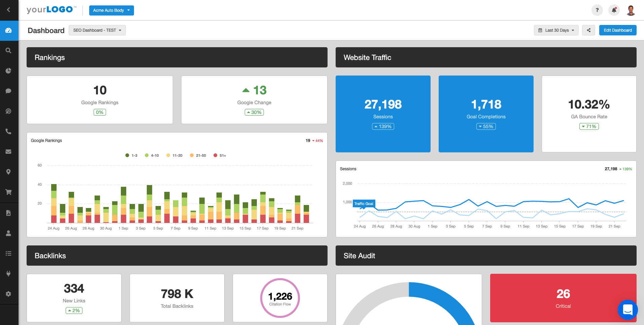Toggle the 11-20 legend series
The height and width of the screenshot is (325, 644).
pos(174,155)
